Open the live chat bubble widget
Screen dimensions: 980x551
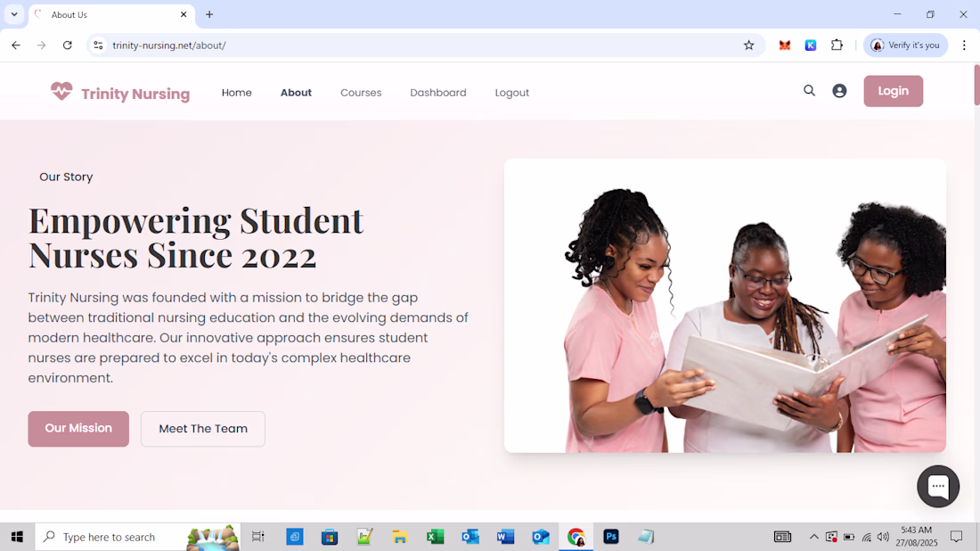(938, 486)
